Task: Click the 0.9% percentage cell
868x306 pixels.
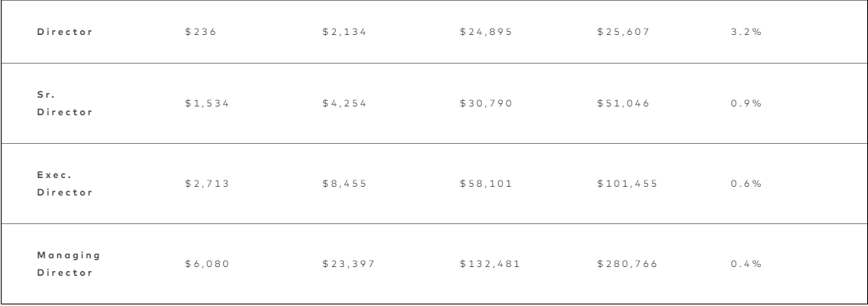Action: click(746, 103)
